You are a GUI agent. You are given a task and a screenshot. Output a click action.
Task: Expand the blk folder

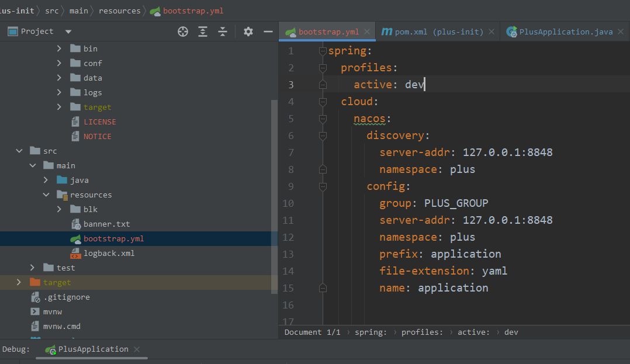click(59, 209)
